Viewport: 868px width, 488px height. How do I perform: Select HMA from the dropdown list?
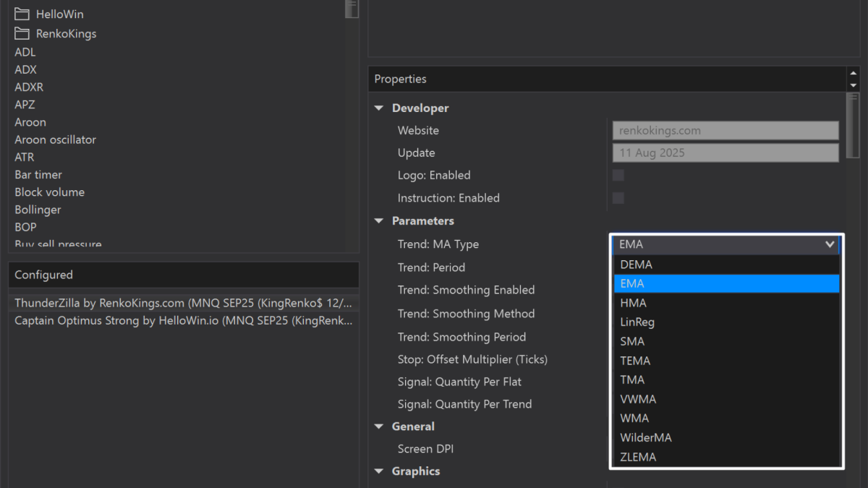pos(633,303)
